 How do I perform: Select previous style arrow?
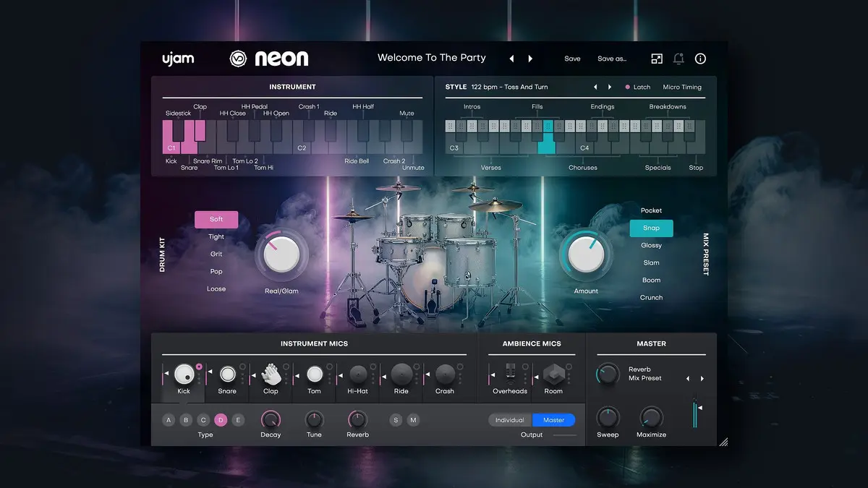tap(595, 87)
